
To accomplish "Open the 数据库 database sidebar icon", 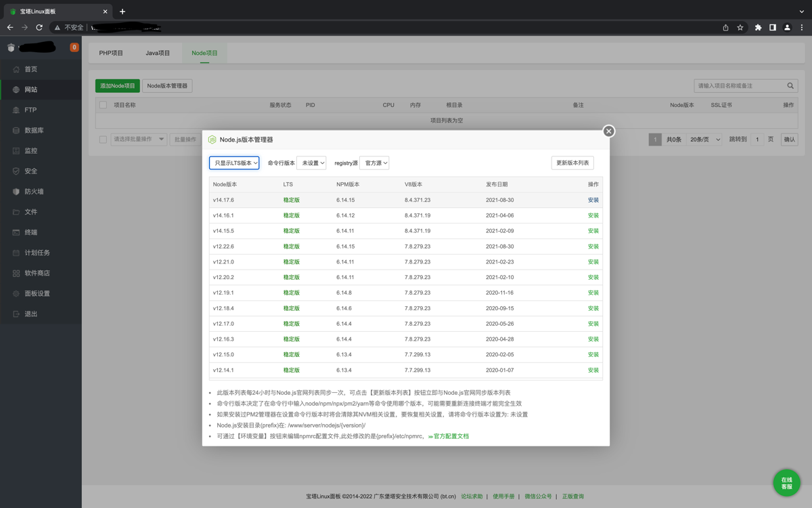I will [x=16, y=130].
